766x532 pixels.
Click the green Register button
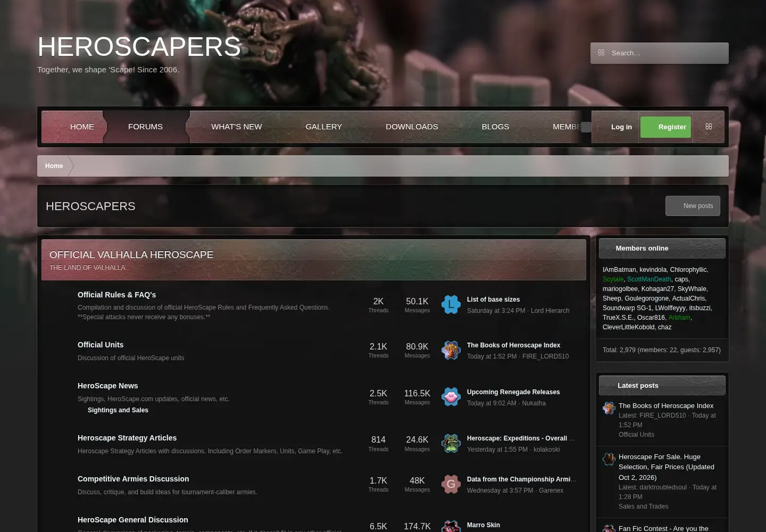[x=666, y=127]
